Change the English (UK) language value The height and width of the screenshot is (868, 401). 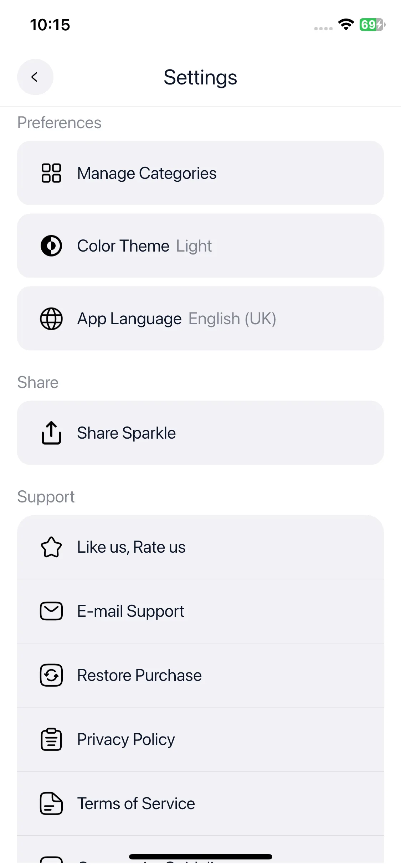coord(232,319)
